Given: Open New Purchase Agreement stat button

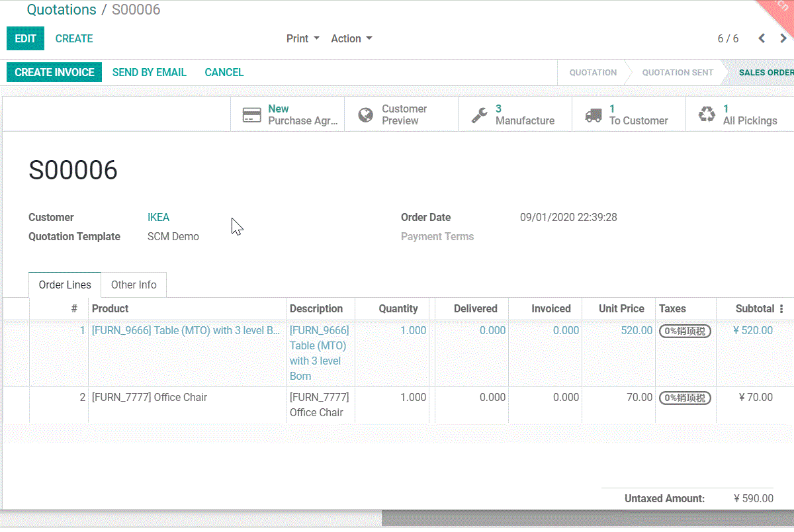Looking at the screenshot, I should 288,114.
